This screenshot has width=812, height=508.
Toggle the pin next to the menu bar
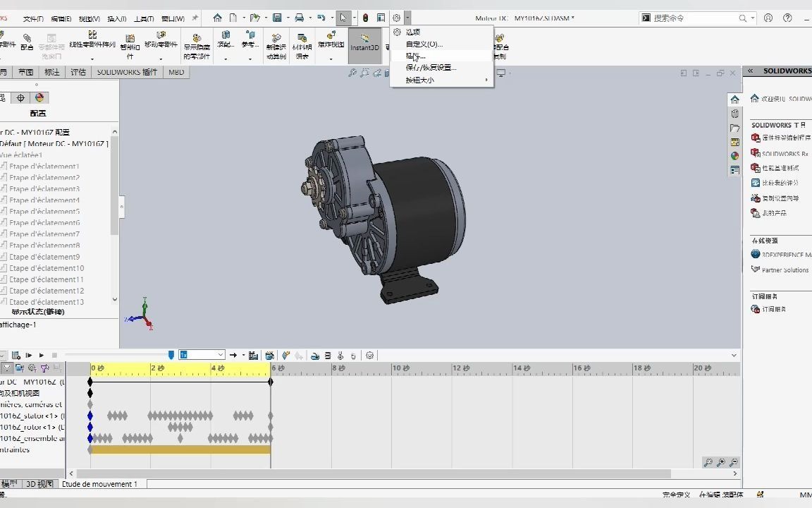click(195, 18)
